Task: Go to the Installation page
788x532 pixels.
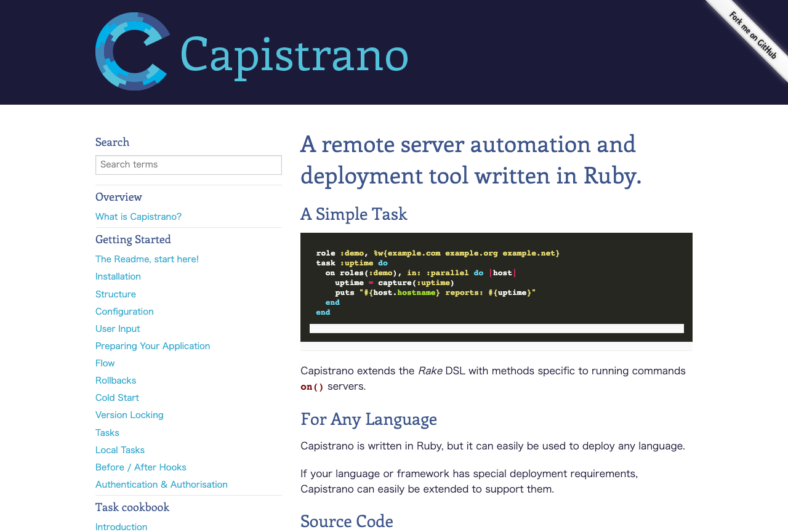Action: [x=118, y=276]
